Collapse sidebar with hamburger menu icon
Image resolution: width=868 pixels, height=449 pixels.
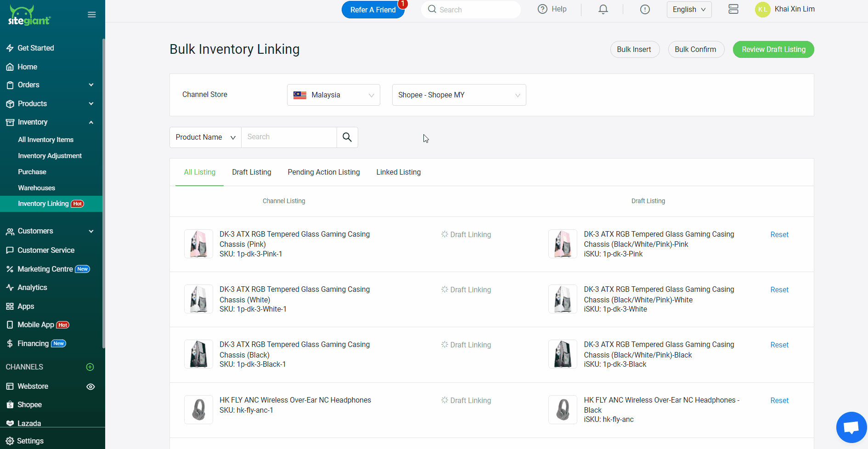click(92, 15)
